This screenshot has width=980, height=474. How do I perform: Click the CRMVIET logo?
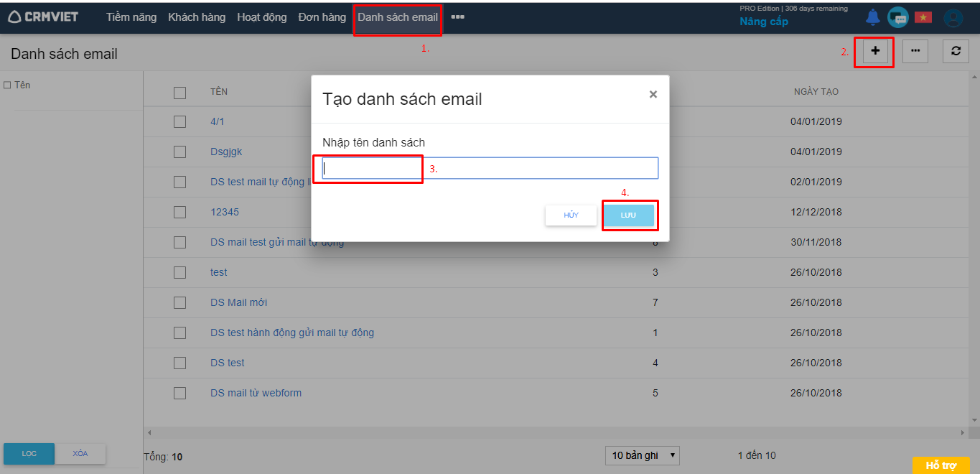pyautogui.click(x=43, y=17)
